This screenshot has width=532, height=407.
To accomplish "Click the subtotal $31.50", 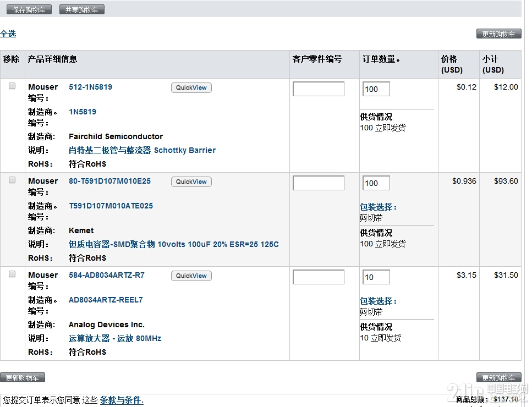I will pos(506,275).
